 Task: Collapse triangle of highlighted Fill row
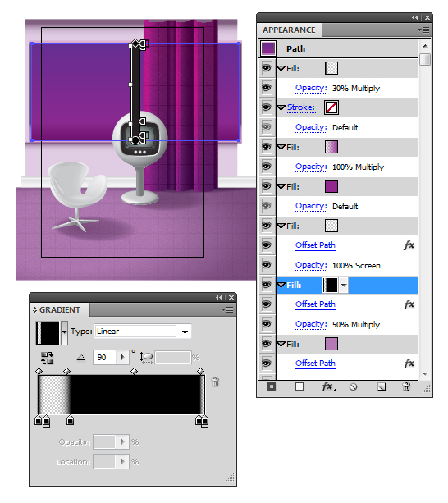pos(281,285)
